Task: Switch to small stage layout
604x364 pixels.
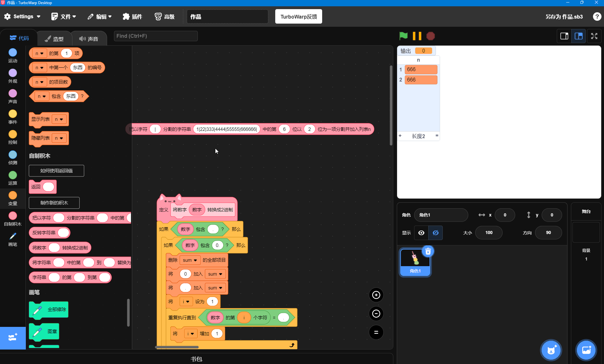Action: coord(564,36)
